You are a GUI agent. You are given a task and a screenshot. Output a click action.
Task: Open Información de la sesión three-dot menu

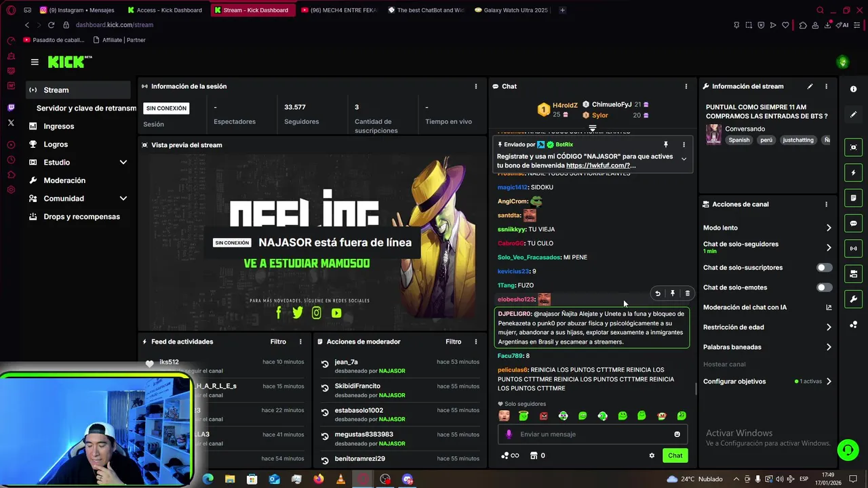coord(475,86)
